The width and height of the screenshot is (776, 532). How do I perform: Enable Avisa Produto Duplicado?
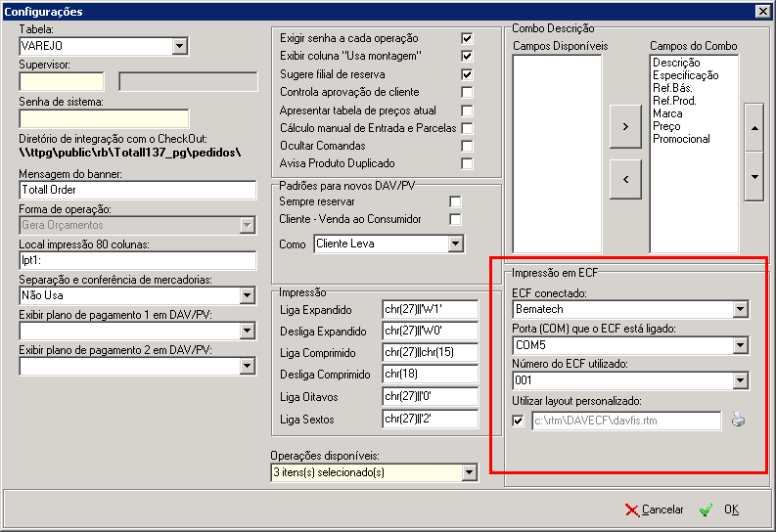point(467,163)
